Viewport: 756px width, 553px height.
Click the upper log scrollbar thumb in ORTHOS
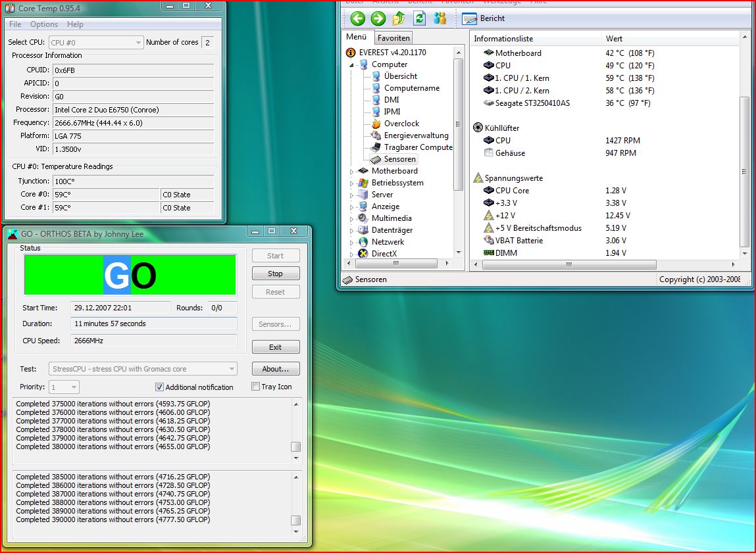click(x=296, y=446)
